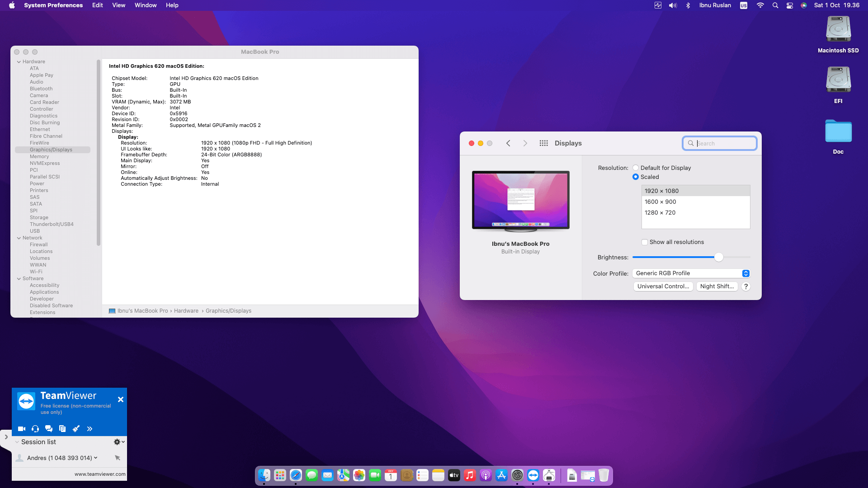Open the Window menu
Screen dimensions: 868x488
(x=146, y=5)
